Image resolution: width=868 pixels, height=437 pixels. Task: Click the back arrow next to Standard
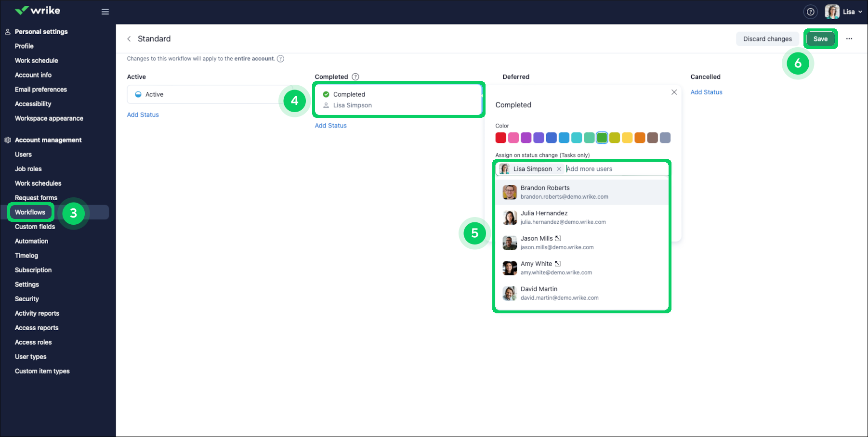(x=129, y=39)
